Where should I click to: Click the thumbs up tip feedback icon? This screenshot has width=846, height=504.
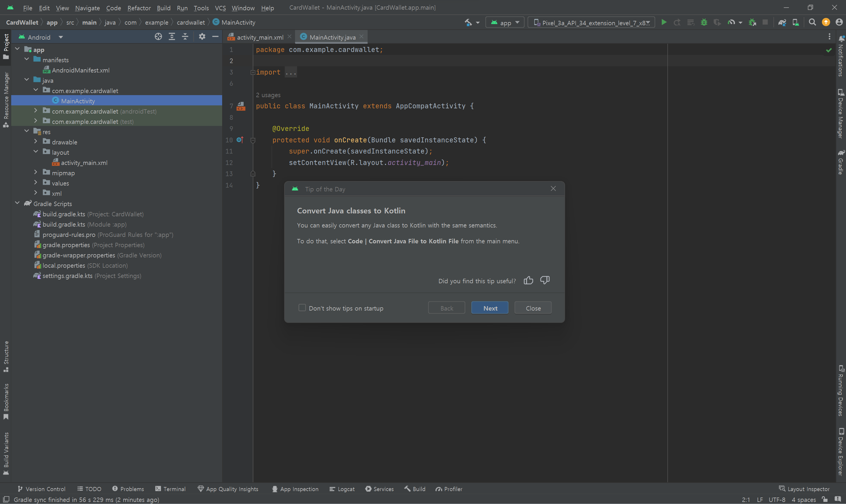(x=528, y=281)
